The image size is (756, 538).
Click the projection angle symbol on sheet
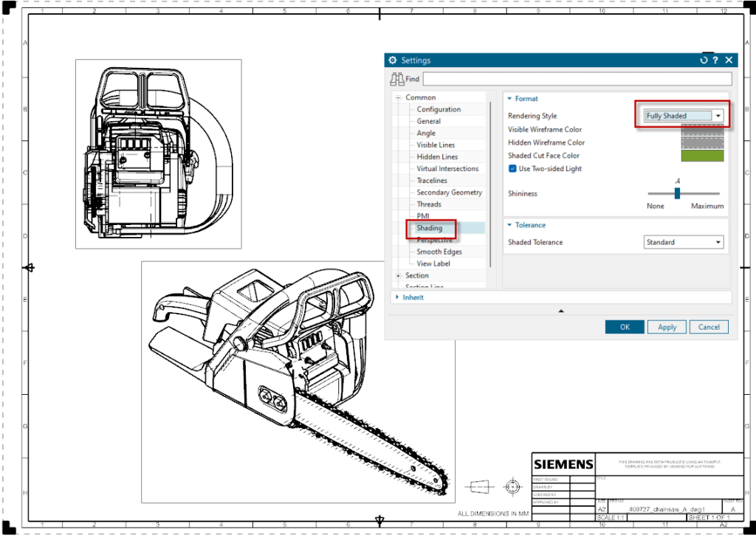tap(494, 486)
